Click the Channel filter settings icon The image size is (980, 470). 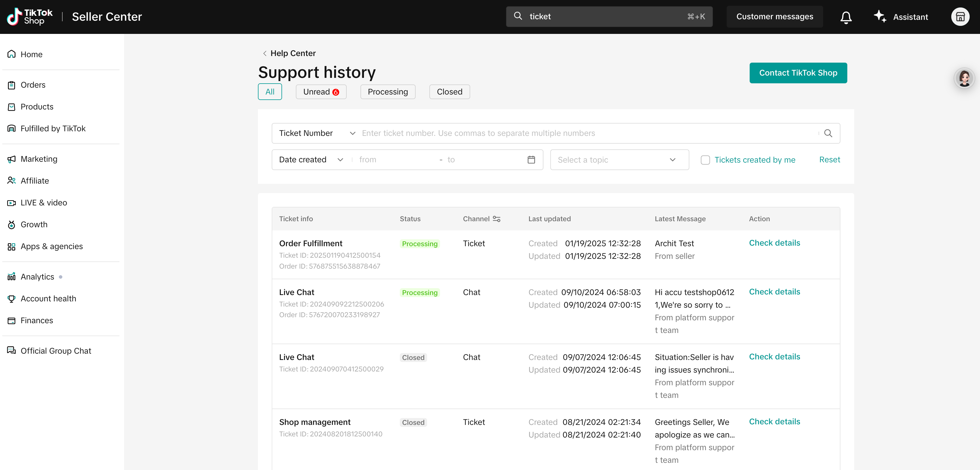click(x=497, y=219)
